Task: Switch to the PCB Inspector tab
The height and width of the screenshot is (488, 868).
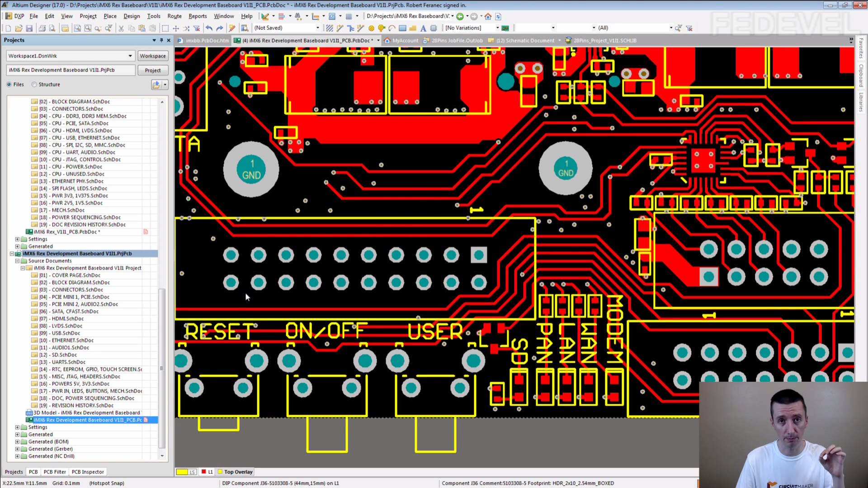Action: [88, 472]
